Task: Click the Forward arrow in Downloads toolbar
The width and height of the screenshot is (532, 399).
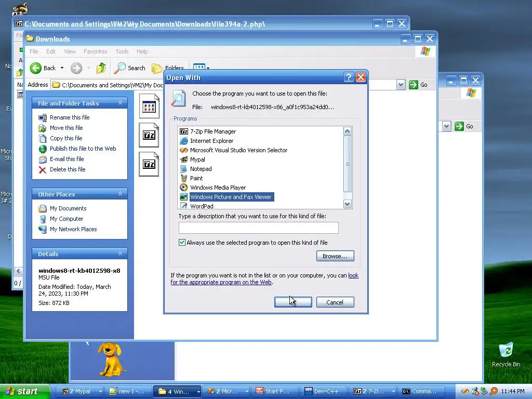Action: point(76,68)
